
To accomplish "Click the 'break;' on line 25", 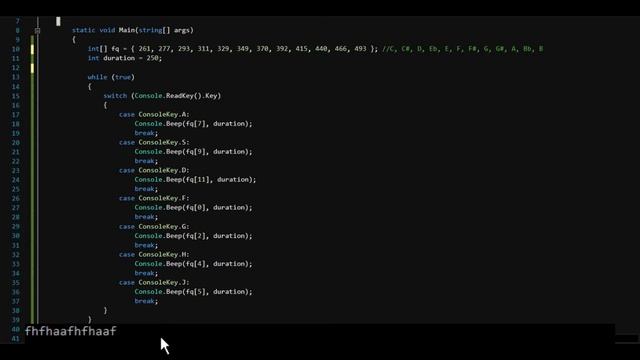I will [146, 189].
